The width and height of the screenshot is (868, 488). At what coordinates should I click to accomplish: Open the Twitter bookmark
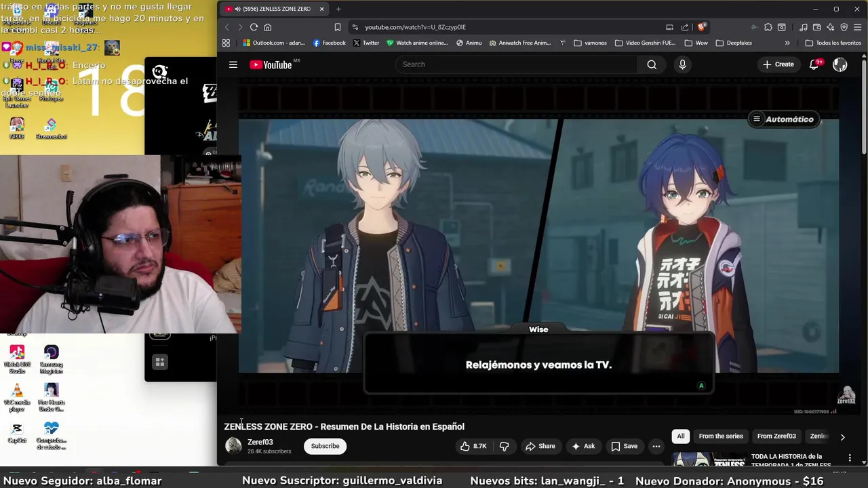pyautogui.click(x=366, y=43)
